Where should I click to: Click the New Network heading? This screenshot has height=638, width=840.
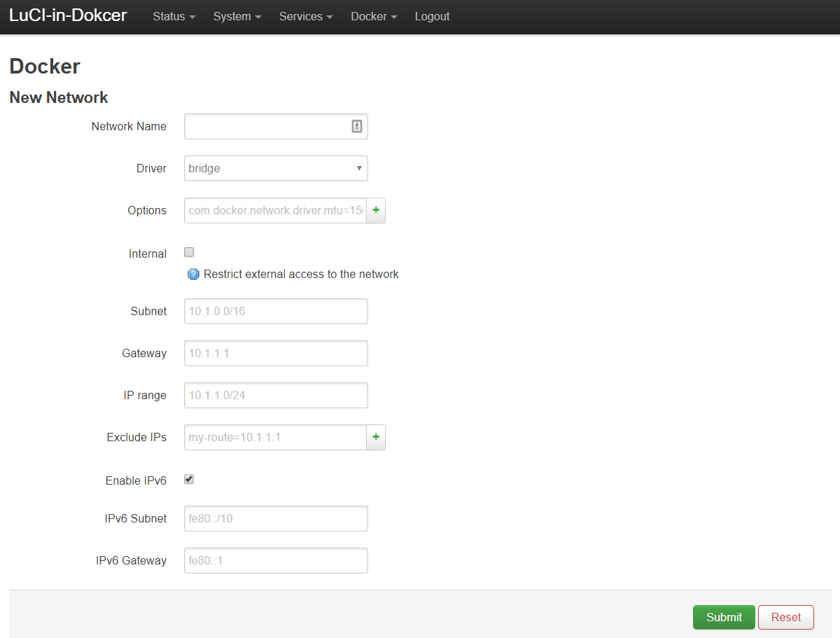coord(59,97)
